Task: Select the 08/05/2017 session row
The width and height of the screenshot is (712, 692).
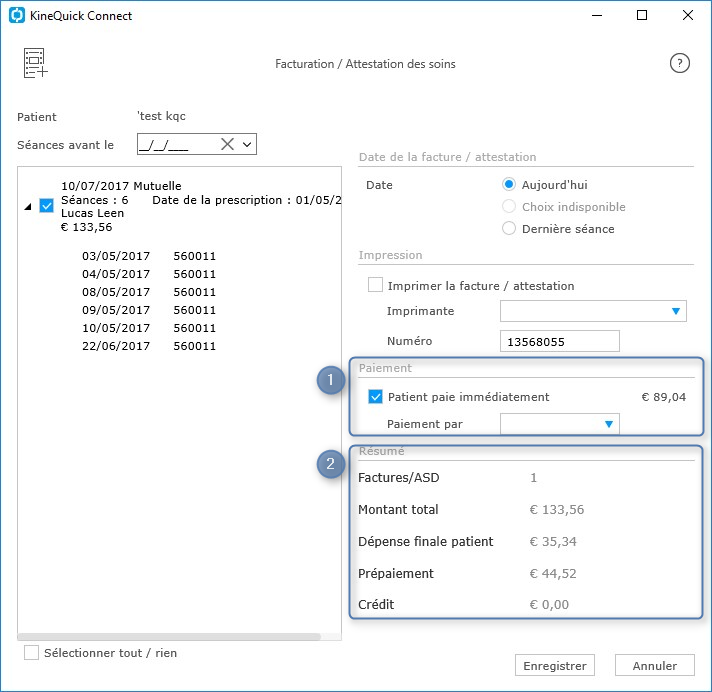Action: coord(148,292)
